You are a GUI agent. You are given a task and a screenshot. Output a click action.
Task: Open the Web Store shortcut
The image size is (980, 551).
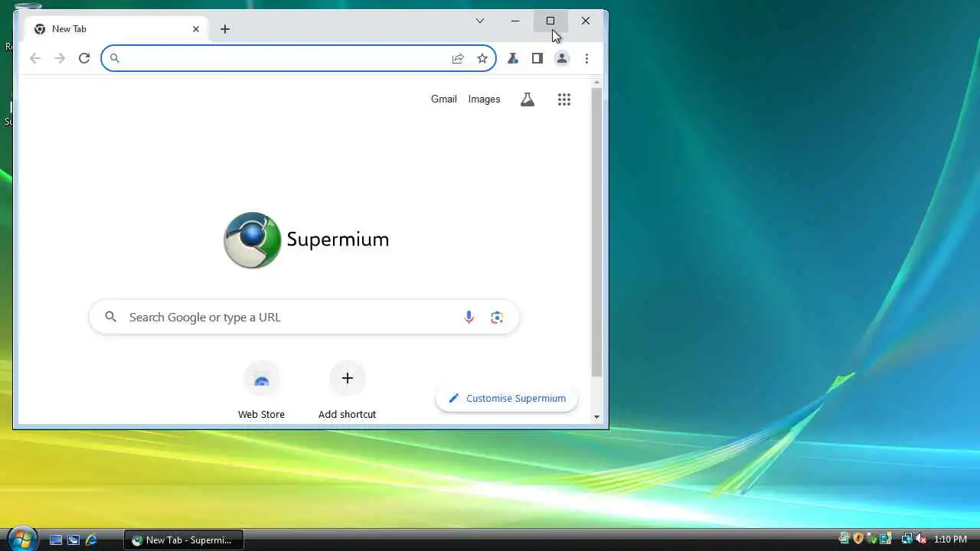pyautogui.click(x=261, y=390)
